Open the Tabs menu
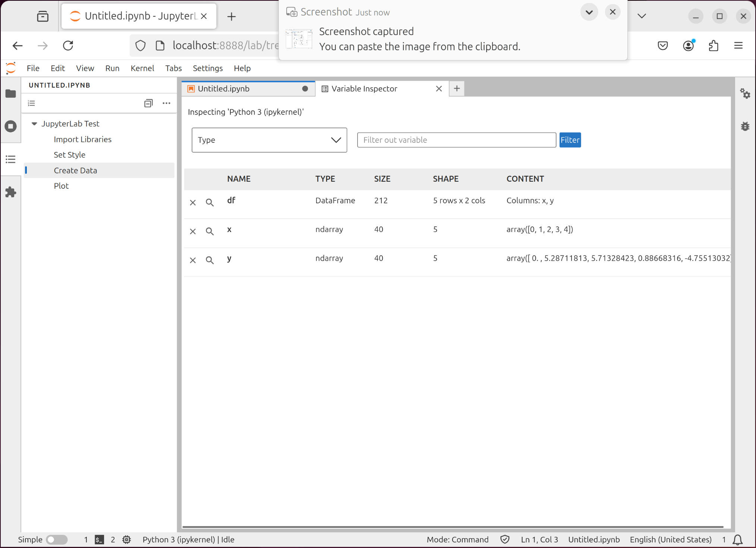Screen dimensions: 756x548 click(x=173, y=68)
